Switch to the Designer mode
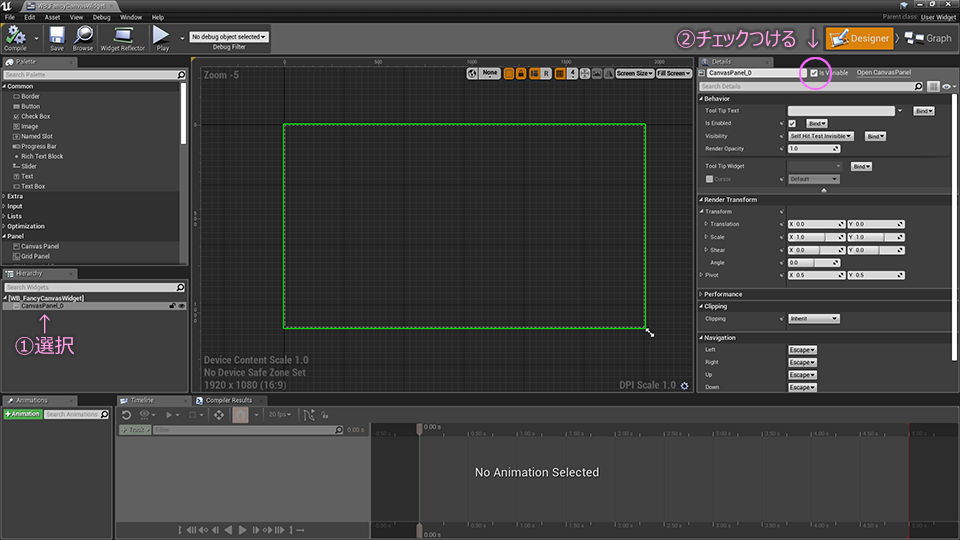 pos(860,38)
